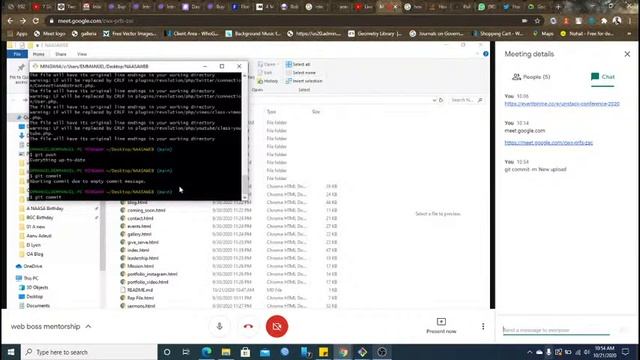Leave the call with the red hang-up button
Viewport: 640px width, 360px height.
tap(248, 326)
